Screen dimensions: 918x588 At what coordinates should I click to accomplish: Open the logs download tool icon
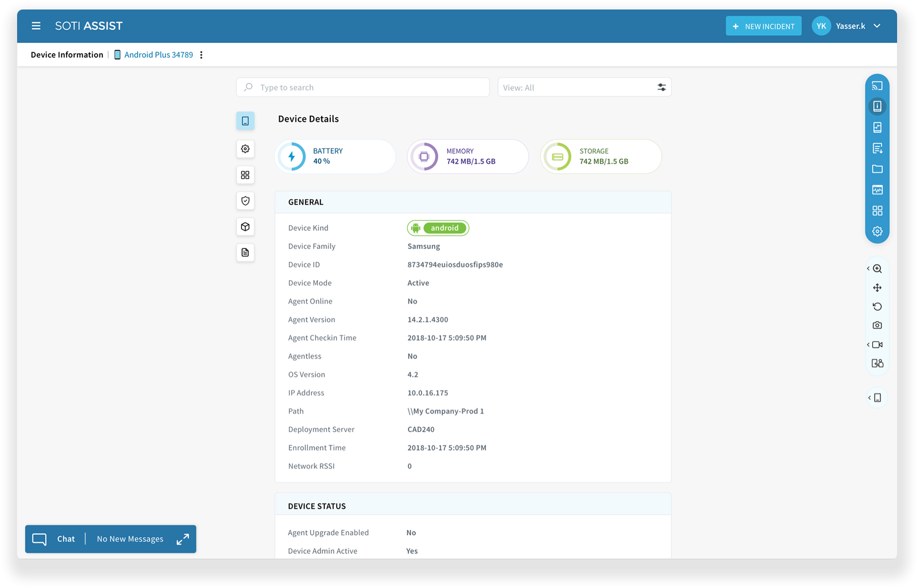877,148
